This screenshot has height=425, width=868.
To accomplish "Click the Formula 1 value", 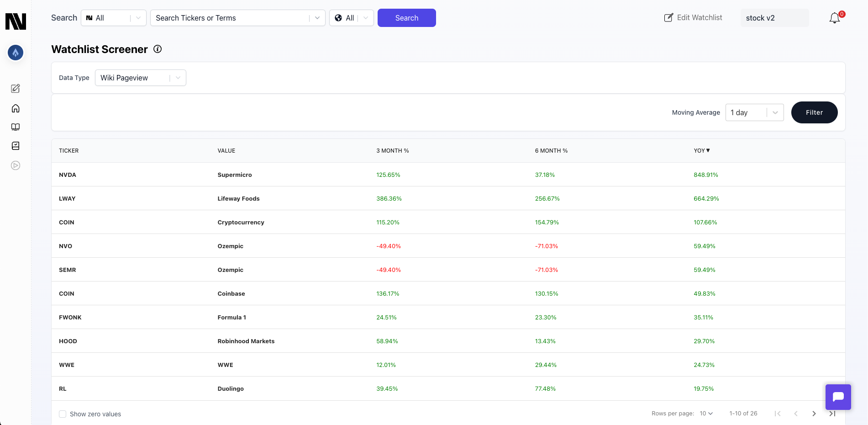I will pos(232,318).
